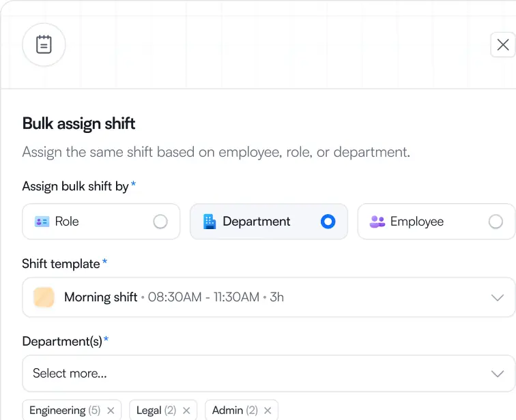Image resolution: width=516 pixels, height=420 pixels.
Task: Open the Morning shift template selector
Action: click(x=269, y=297)
